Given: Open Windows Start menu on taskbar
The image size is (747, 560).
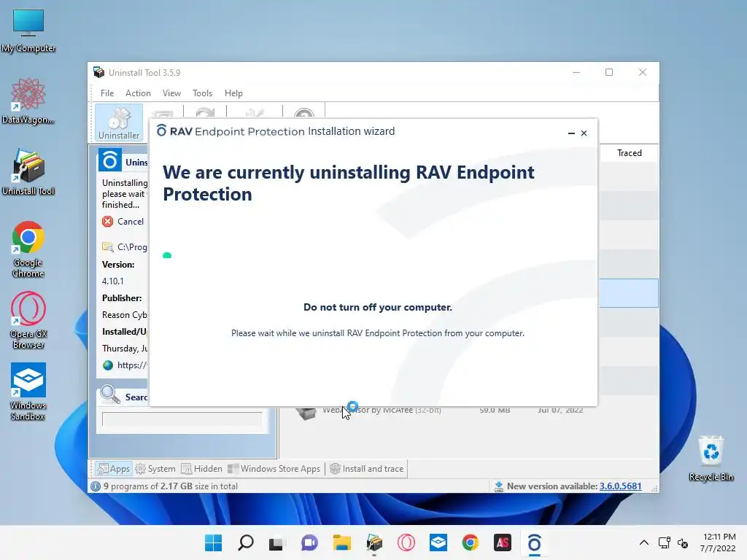Looking at the screenshot, I should point(213,542).
